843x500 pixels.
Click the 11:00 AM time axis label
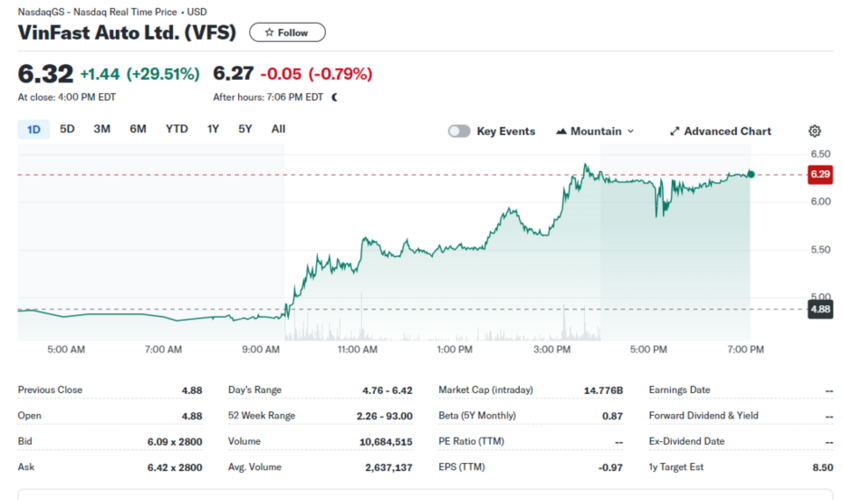tap(358, 349)
